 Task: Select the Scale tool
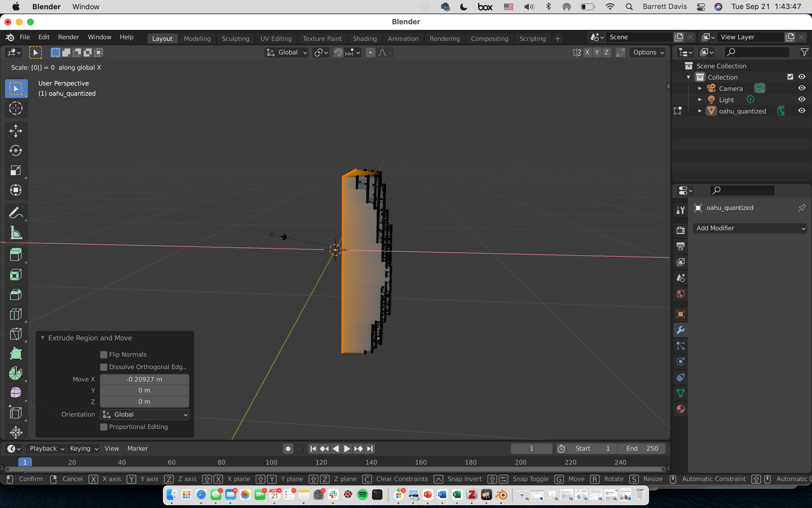pos(16,170)
